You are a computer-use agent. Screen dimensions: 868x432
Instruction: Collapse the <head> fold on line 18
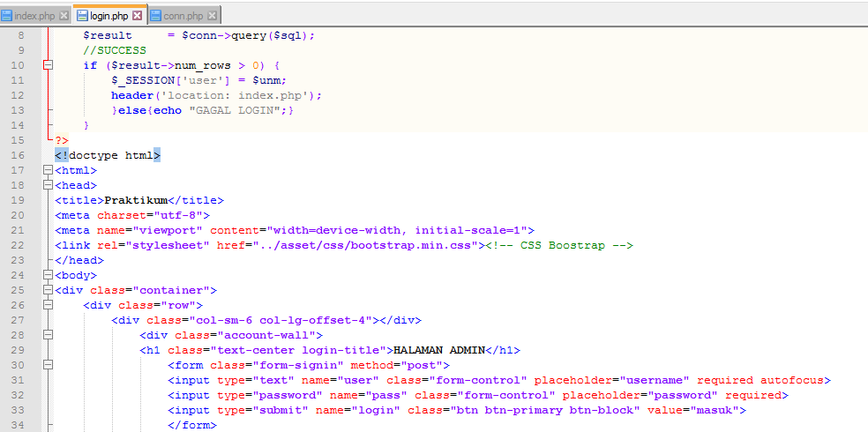[49, 185]
